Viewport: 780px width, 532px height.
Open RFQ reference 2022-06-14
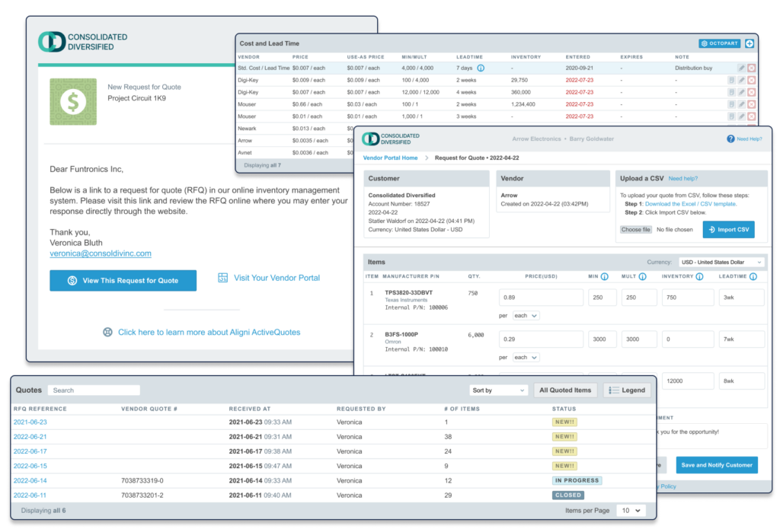pos(30,481)
